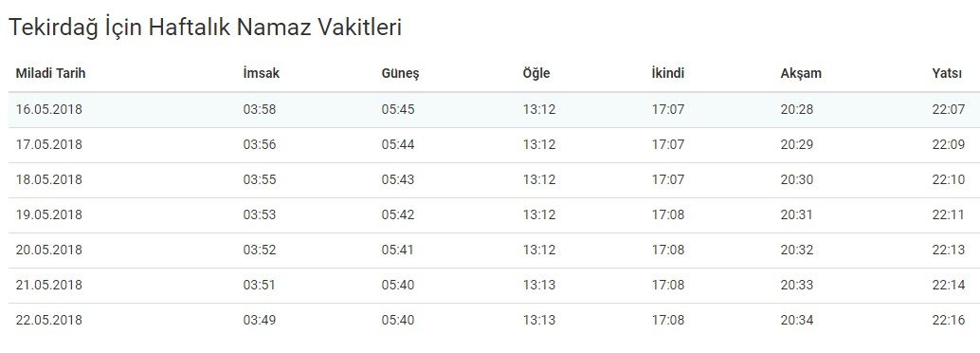
Task: Select the Akşam column header
Action: coord(801,74)
